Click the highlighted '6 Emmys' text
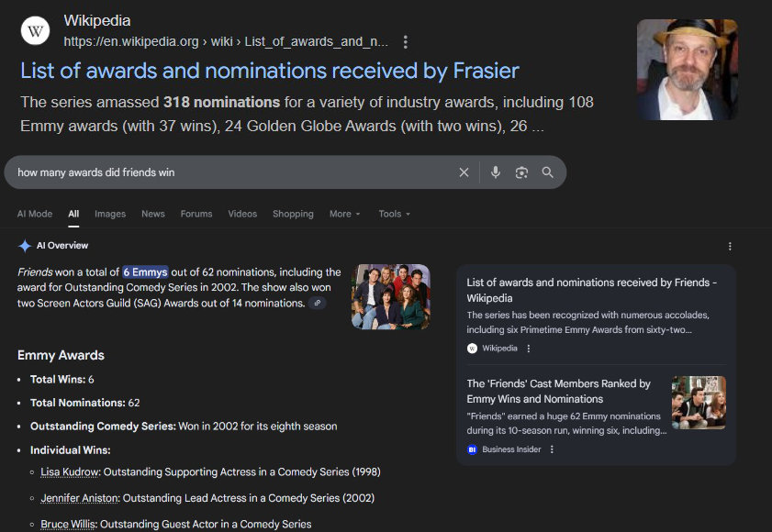The width and height of the screenshot is (772, 532). click(145, 272)
